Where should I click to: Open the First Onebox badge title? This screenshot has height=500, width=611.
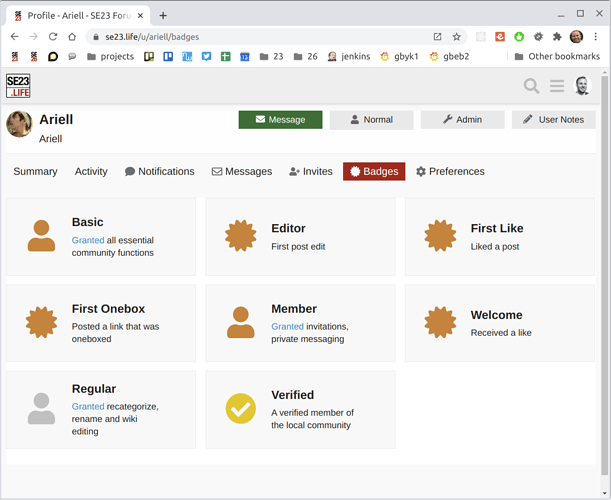point(108,309)
